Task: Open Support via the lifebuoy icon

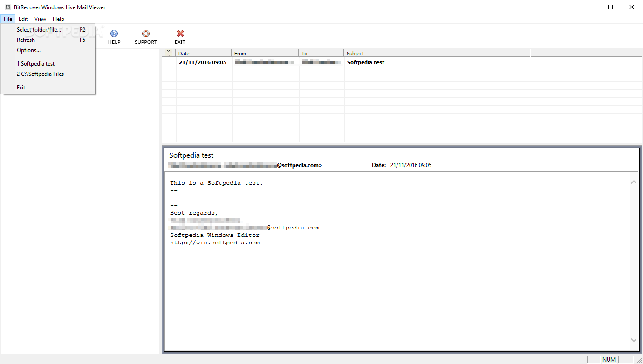Action: click(x=146, y=34)
